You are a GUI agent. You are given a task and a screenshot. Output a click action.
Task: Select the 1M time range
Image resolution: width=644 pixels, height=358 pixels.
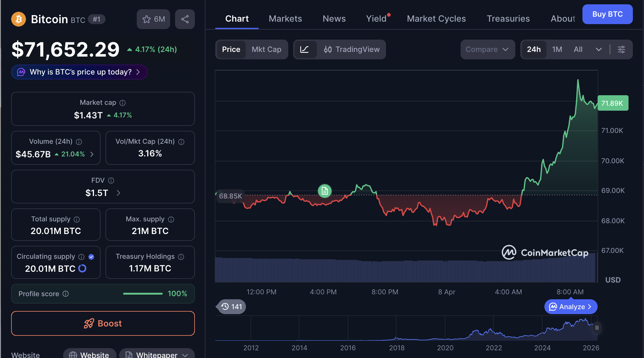click(x=557, y=49)
